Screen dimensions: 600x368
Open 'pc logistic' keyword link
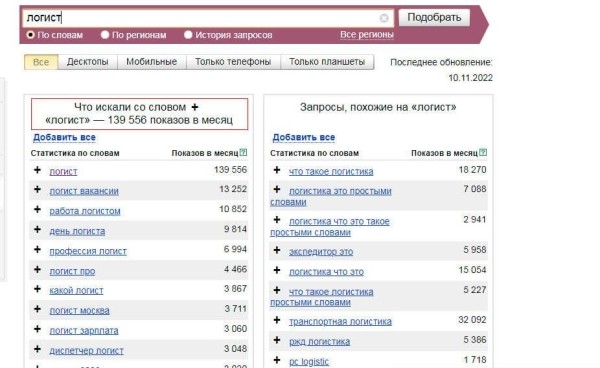click(309, 361)
